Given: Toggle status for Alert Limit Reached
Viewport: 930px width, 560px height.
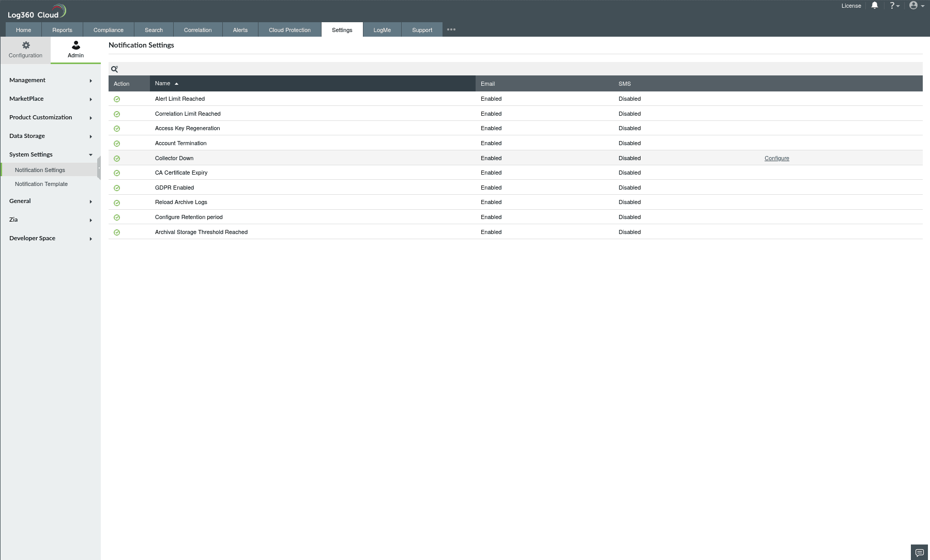Looking at the screenshot, I should pyautogui.click(x=117, y=99).
